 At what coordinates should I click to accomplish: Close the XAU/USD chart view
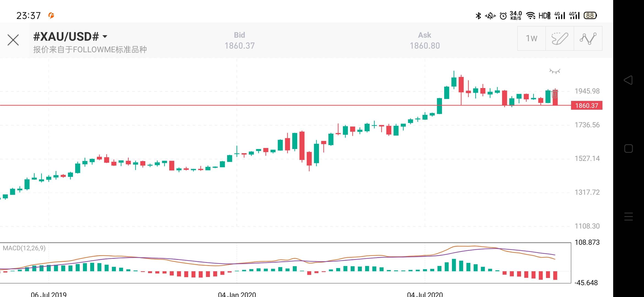point(13,40)
